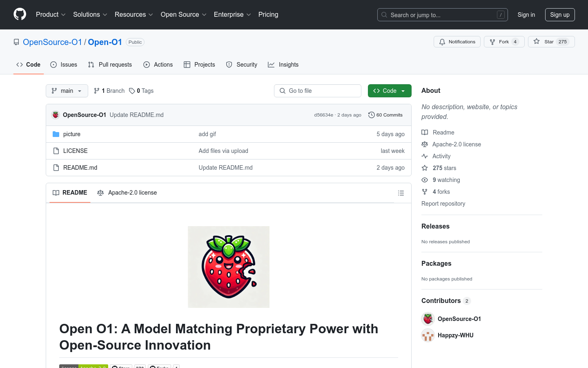Open the README.md file link

pos(80,168)
